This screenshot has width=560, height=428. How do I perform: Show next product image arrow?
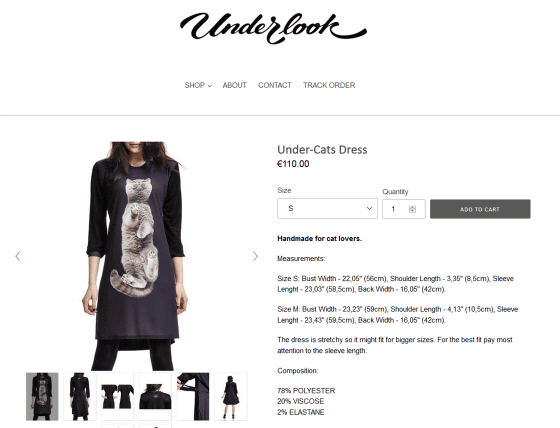click(255, 256)
